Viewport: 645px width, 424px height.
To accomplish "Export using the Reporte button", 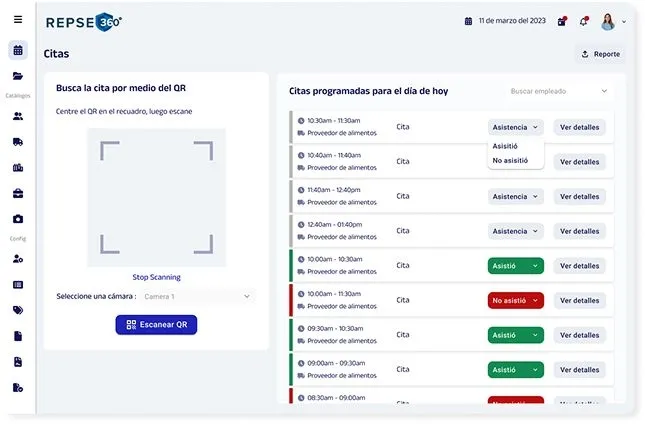I will pyautogui.click(x=600, y=54).
